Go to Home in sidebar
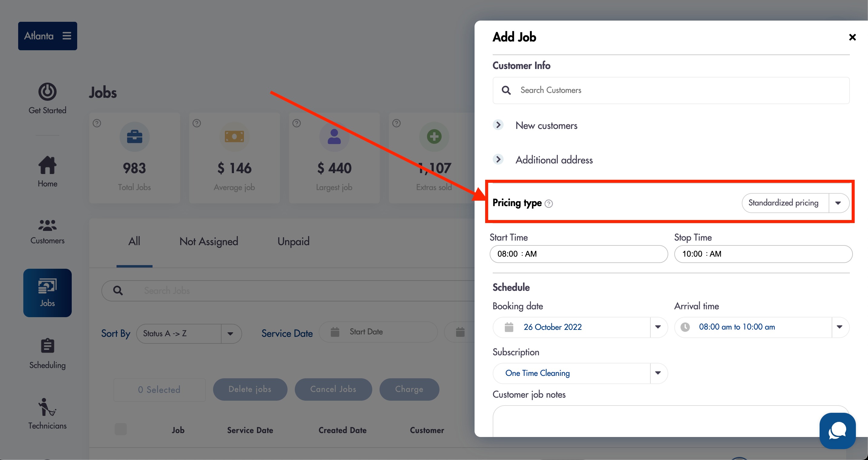This screenshot has height=460, width=868. [47, 172]
